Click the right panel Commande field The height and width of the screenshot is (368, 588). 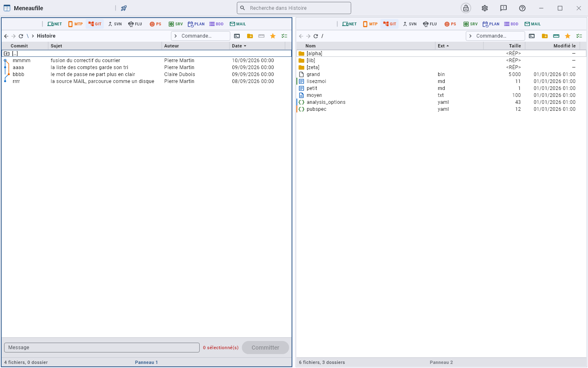[x=495, y=36]
